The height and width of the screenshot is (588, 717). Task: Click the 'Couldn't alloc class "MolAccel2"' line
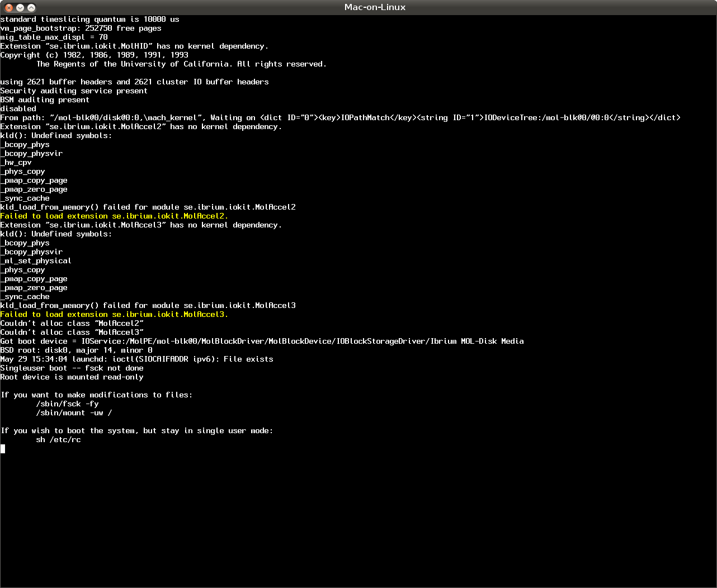pos(72,324)
